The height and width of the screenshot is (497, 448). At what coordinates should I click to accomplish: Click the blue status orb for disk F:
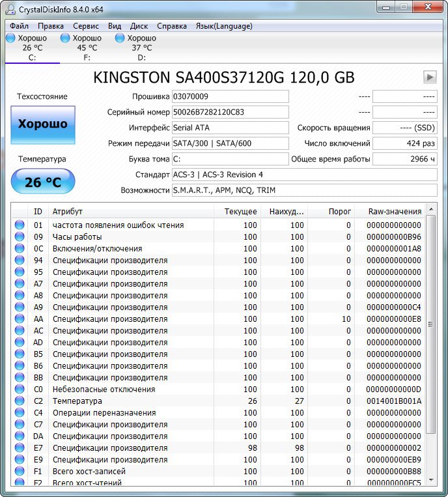click(65, 38)
